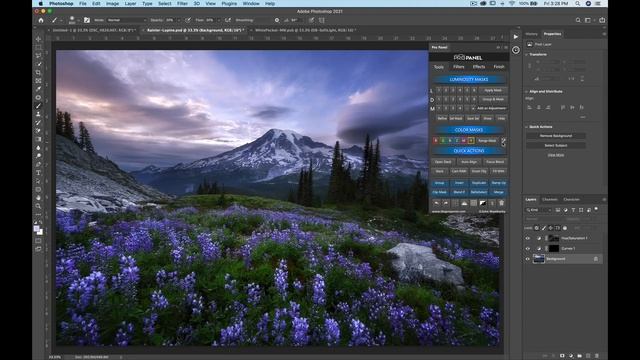Click the Play actions panel icon
The height and width of the screenshot is (360, 640).
[516, 37]
